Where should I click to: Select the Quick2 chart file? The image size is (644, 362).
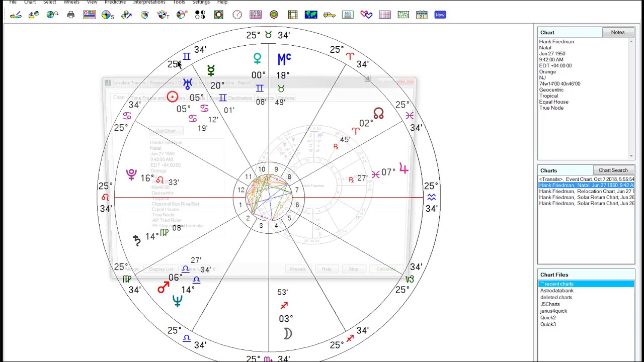click(x=548, y=318)
